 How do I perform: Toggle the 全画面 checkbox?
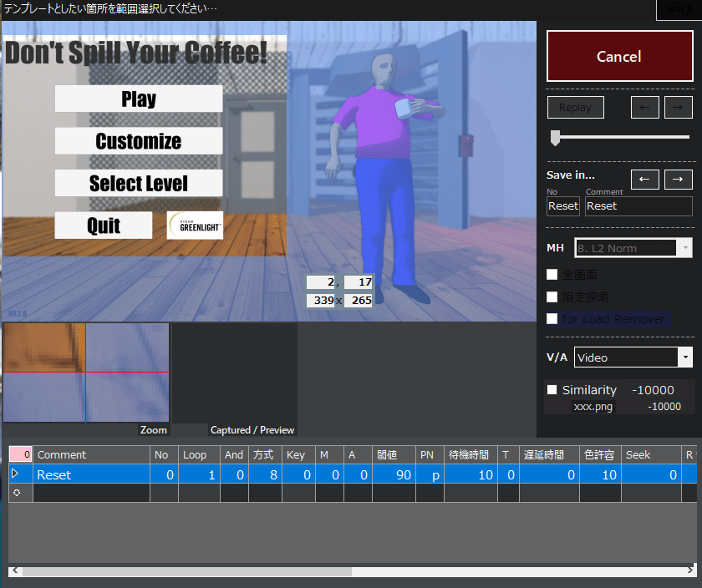pos(552,274)
